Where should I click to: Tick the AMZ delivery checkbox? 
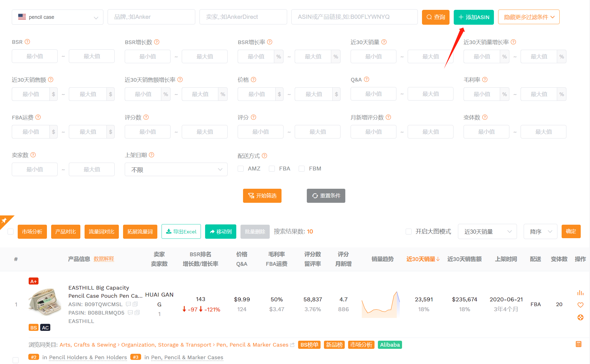tap(240, 169)
